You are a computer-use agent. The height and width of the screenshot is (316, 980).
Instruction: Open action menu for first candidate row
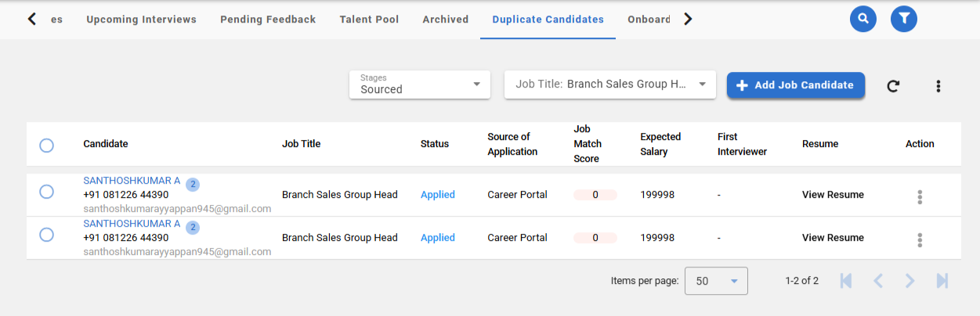coord(920,196)
